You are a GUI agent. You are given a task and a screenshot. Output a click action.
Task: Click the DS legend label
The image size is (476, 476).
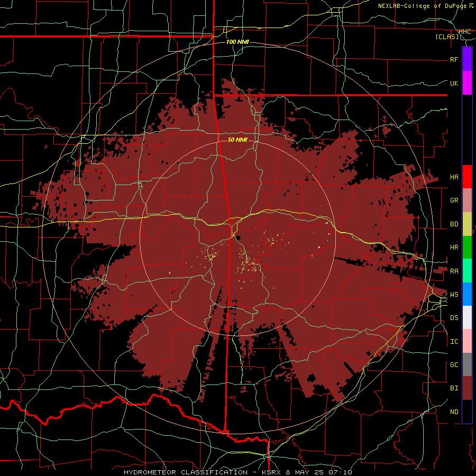pyautogui.click(x=454, y=318)
